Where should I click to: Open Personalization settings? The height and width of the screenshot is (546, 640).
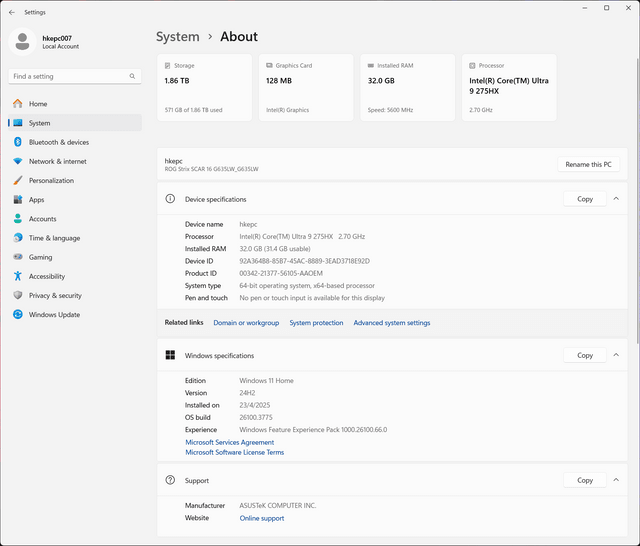[x=75, y=180]
